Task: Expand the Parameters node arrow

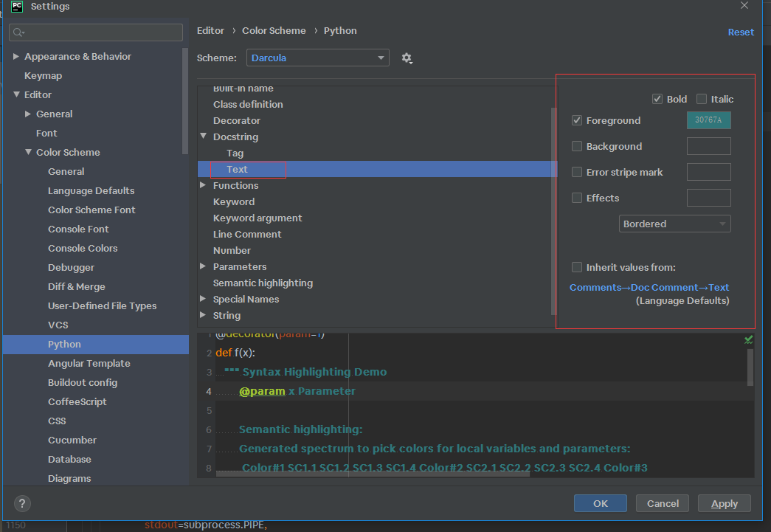Action: (x=203, y=266)
